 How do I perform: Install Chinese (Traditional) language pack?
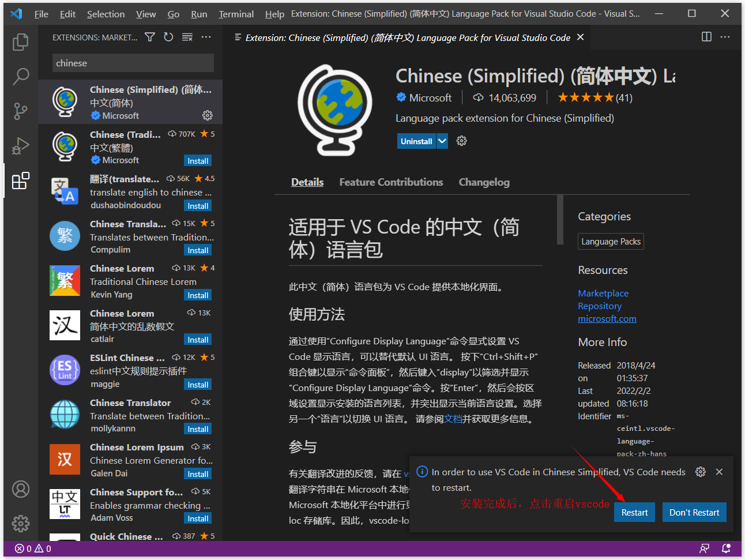(198, 161)
